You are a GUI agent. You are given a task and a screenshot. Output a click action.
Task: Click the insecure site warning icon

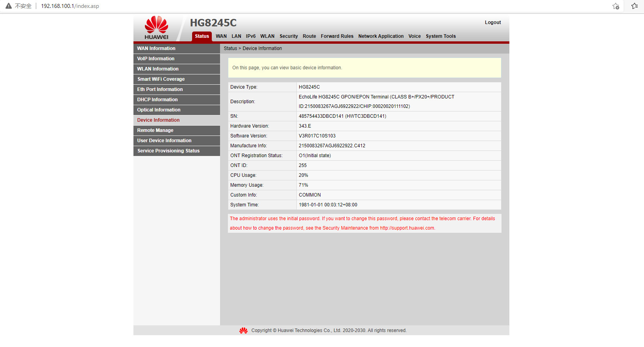click(9, 6)
